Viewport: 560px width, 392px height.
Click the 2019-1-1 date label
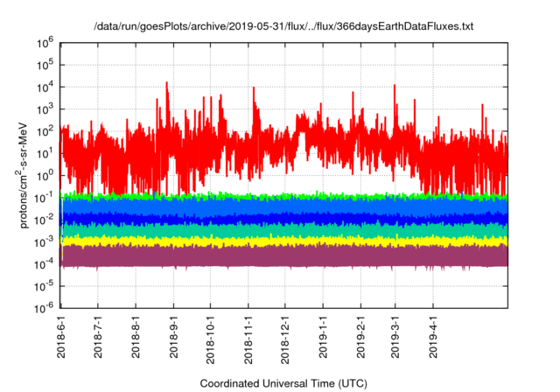pyautogui.click(x=323, y=336)
